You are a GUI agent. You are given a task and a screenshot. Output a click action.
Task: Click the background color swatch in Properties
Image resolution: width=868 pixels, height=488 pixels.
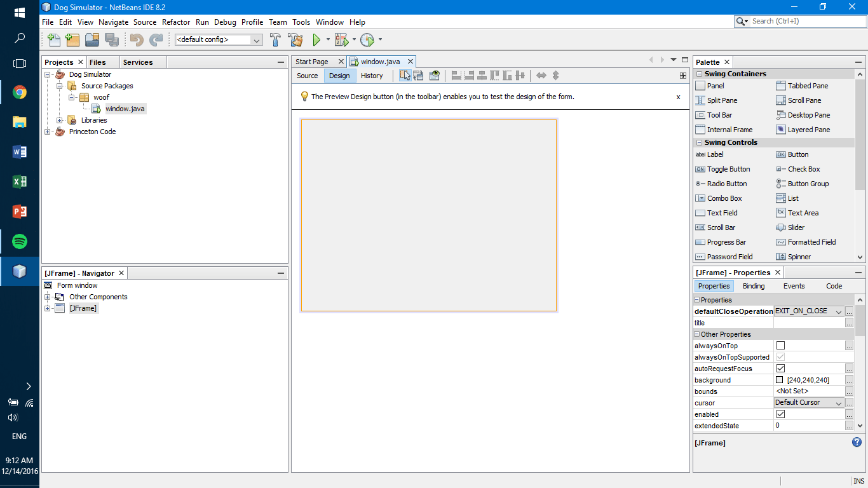(x=780, y=380)
